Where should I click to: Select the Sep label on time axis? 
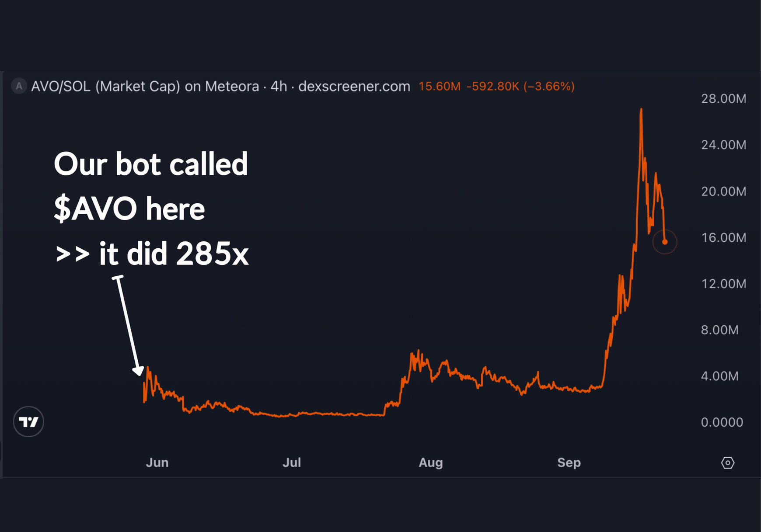point(569,462)
